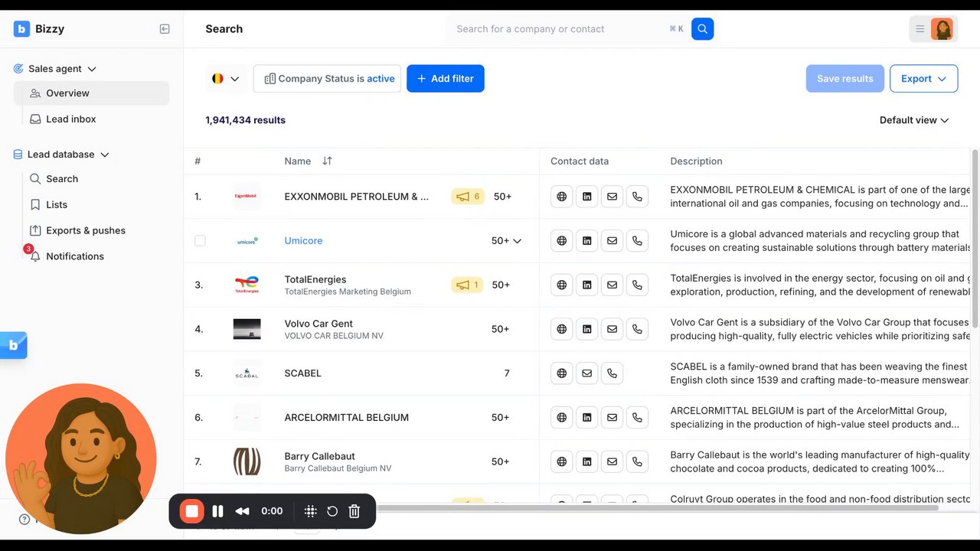Click the Volvo Car Gent logo thumbnail
980x551 pixels.
coord(247,329)
